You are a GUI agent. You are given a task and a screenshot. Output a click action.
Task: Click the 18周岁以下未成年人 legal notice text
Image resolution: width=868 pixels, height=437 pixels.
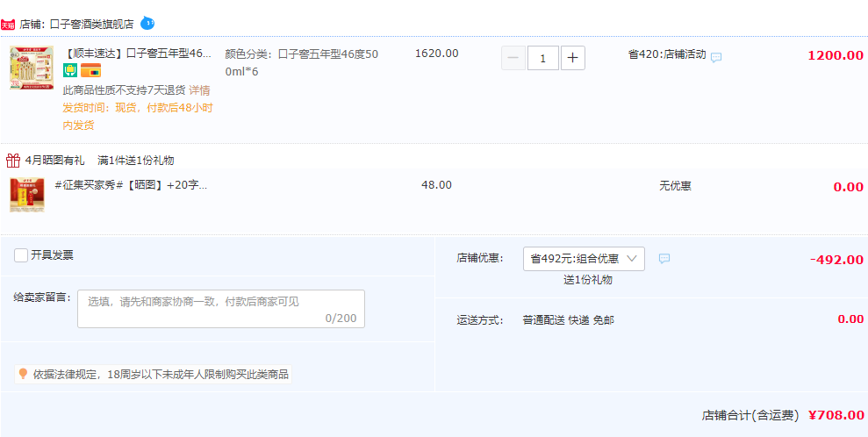click(161, 375)
